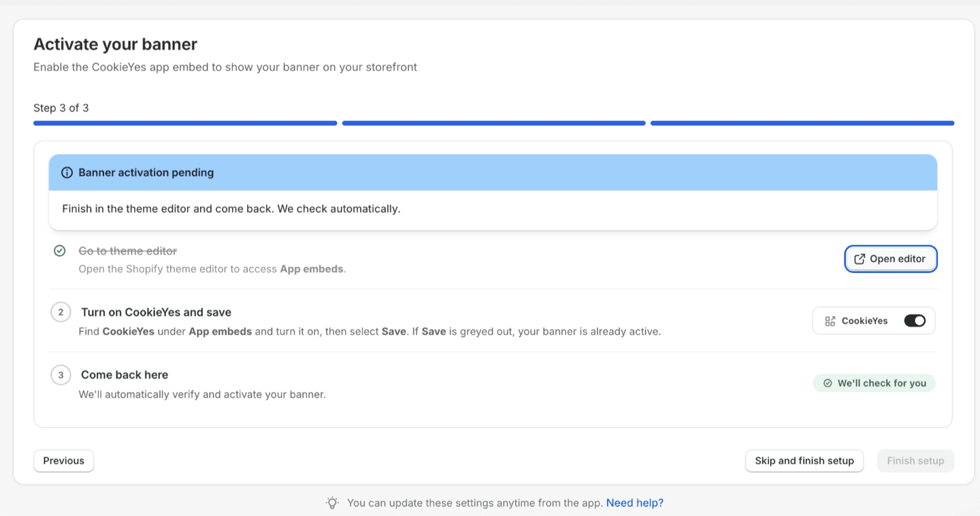Click Turn on CookieYes and save heading

point(156,312)
